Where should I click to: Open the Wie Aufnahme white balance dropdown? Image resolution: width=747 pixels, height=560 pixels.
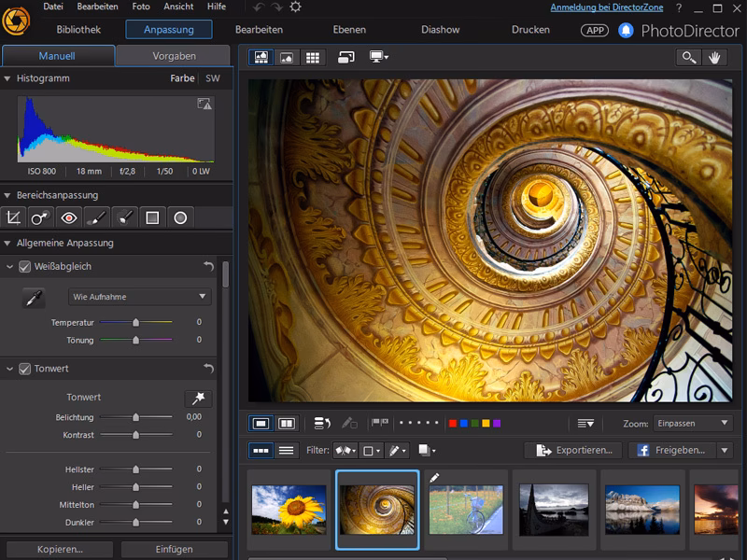(140, 297)
